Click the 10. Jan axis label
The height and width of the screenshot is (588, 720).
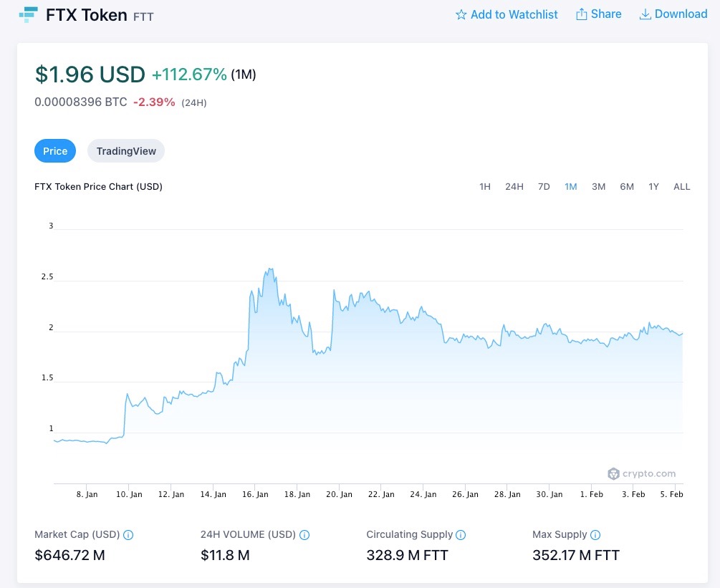pyautogui.click(x=129, y=494)
